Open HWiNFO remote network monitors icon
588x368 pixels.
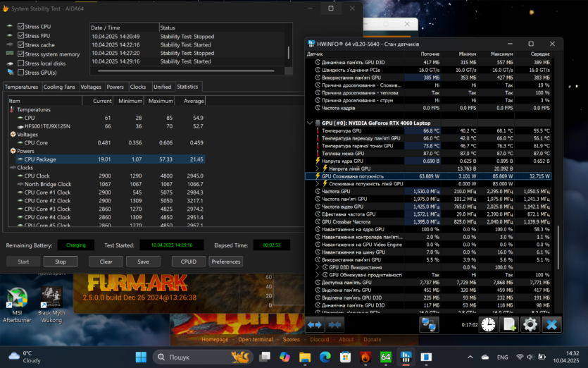pyautogui.click(x=429, y=324)
